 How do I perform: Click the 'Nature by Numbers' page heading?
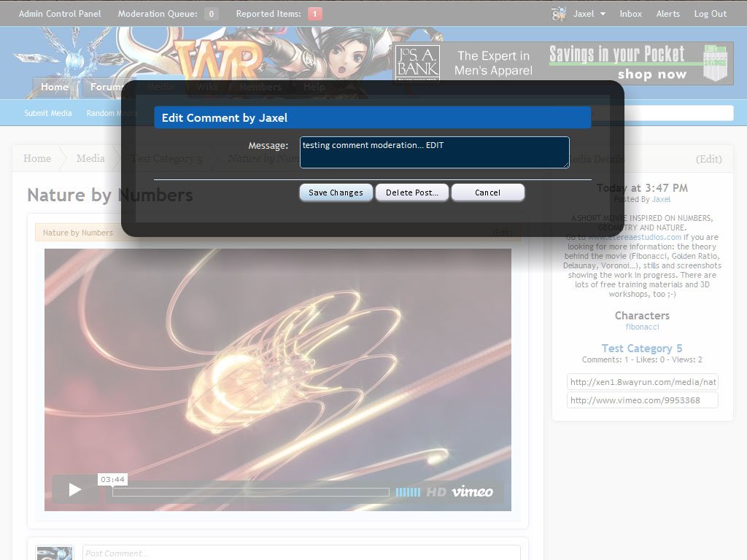(110, 195)
